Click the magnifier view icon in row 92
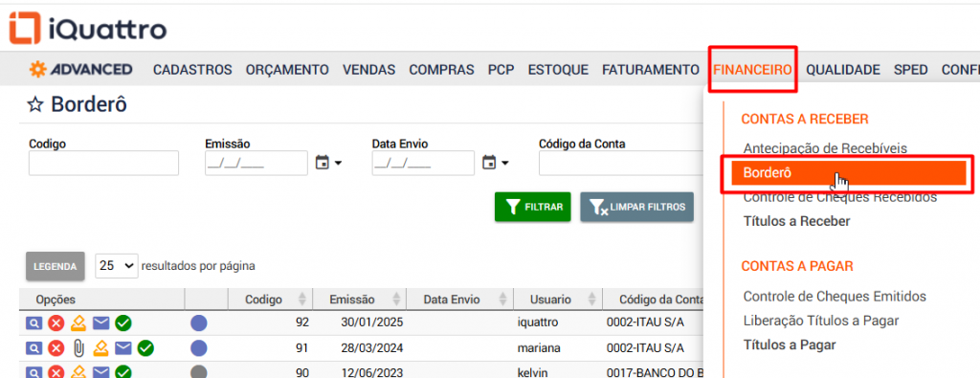 [33, 323]
